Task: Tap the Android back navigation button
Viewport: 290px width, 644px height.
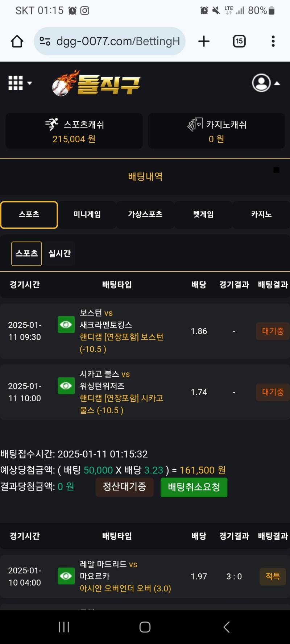Action: [x=227, y=627]
